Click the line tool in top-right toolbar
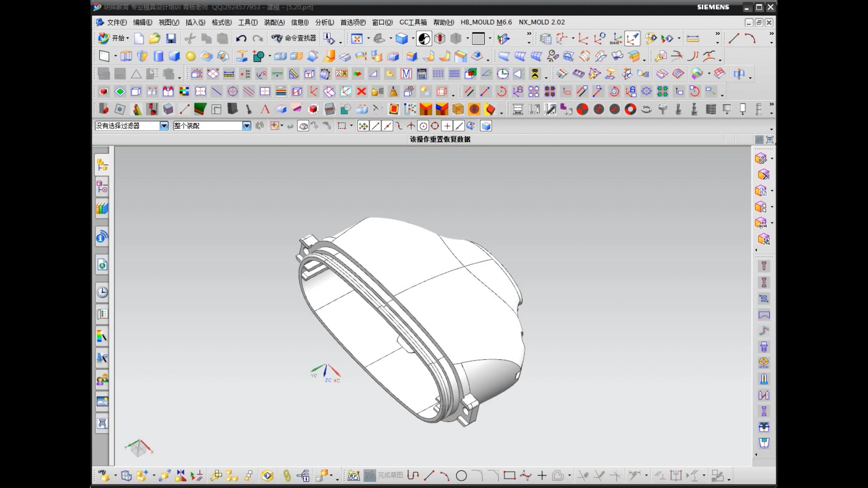This screenshot has width=868, height=488. (734, 38)
